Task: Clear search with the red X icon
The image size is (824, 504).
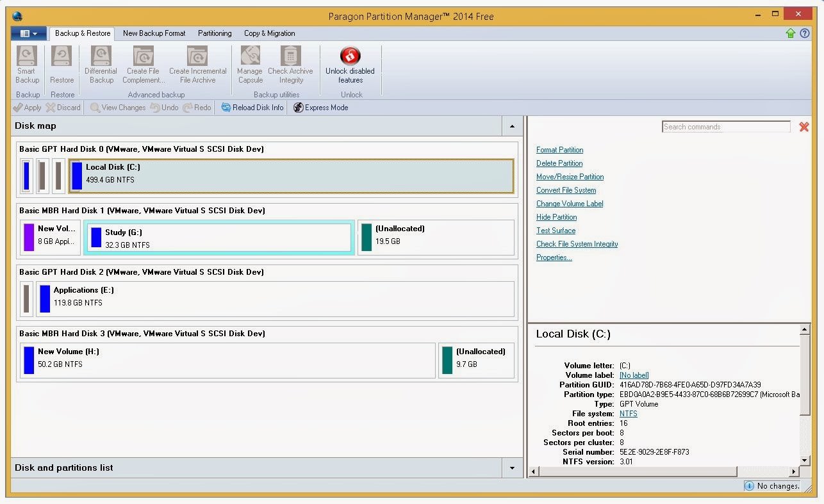Action: pos(803,127)
